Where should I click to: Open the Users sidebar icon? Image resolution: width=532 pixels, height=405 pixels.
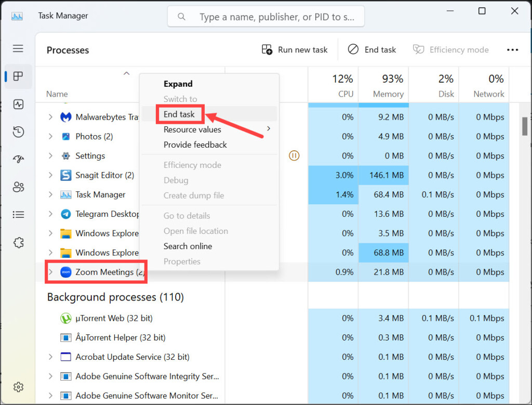(18, 187)
